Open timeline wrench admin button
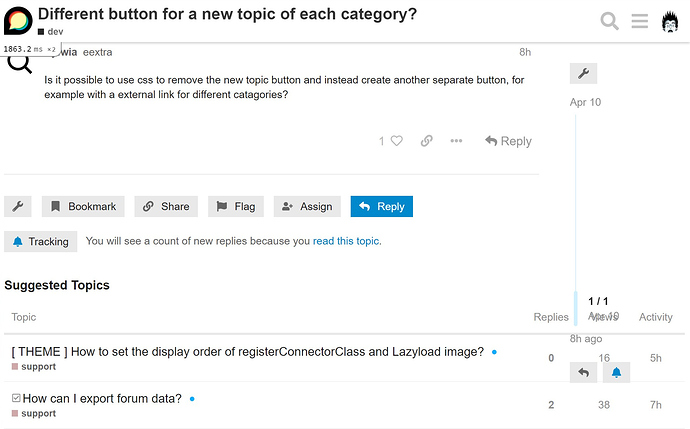 pyautogui.click(x=584, y=73)
